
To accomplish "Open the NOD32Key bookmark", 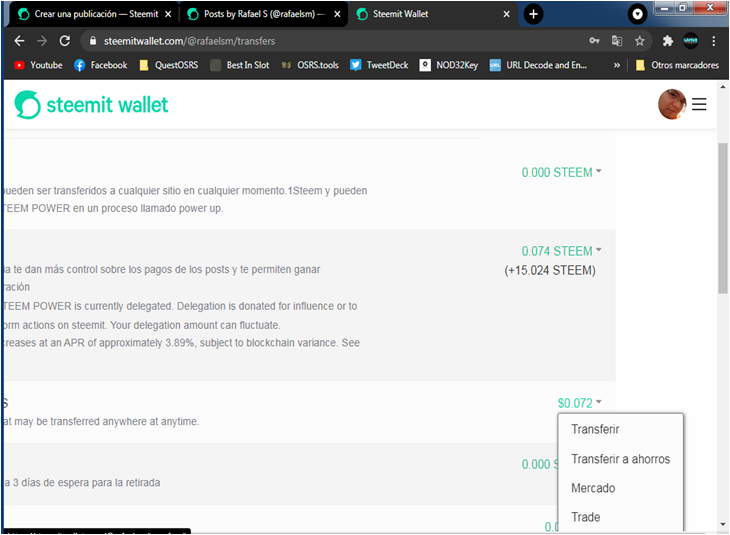I will (449, 65).
